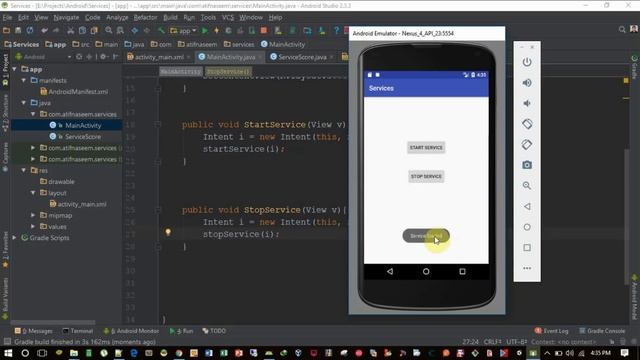Click the emulator Rotate Right icon
640x360 pixels.
(x=527, y=144)
